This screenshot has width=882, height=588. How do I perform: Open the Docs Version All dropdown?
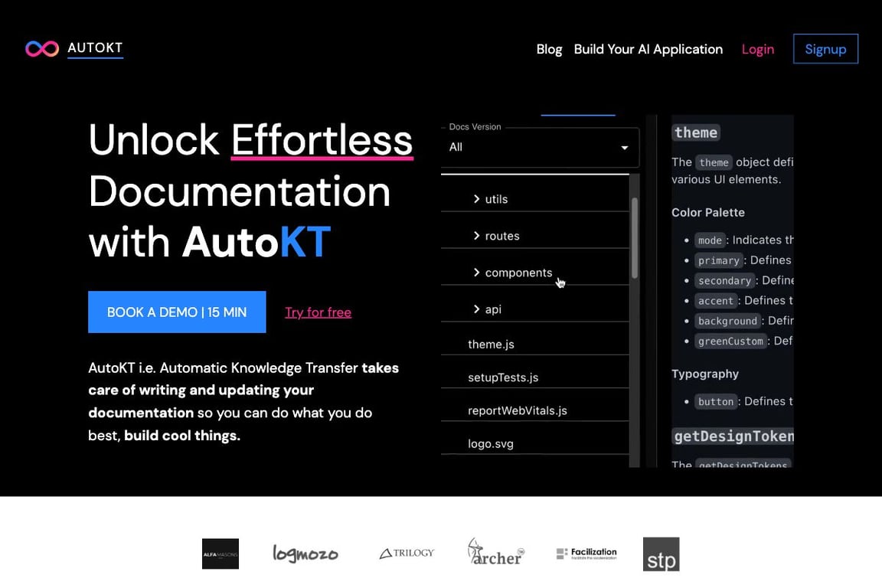click(x=540, y=148)
